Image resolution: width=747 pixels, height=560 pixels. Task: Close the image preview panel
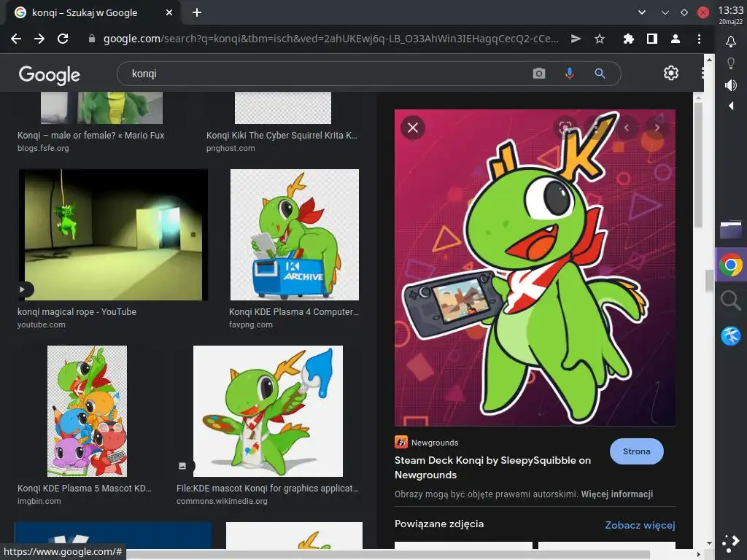click(x=413, y=128)
